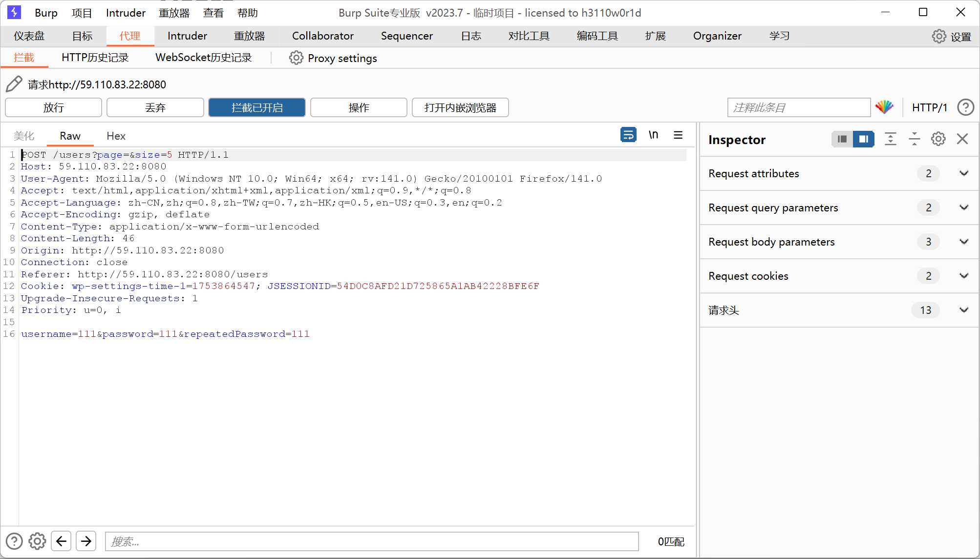Viewport: 980px width, 559px height.
Task: Open Inspector settings gear
Action: 938,139
